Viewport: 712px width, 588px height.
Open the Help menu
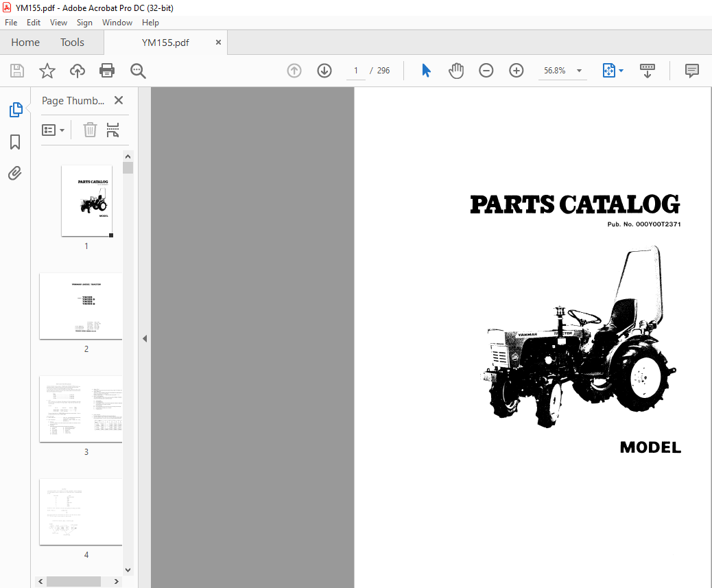click(x=150, y=22)
